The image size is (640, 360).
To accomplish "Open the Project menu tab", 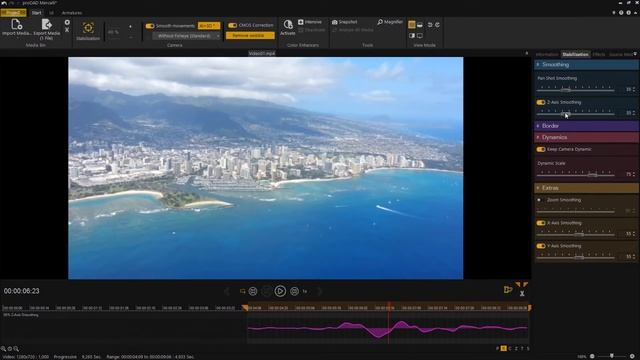I will [x=13, y=13].
